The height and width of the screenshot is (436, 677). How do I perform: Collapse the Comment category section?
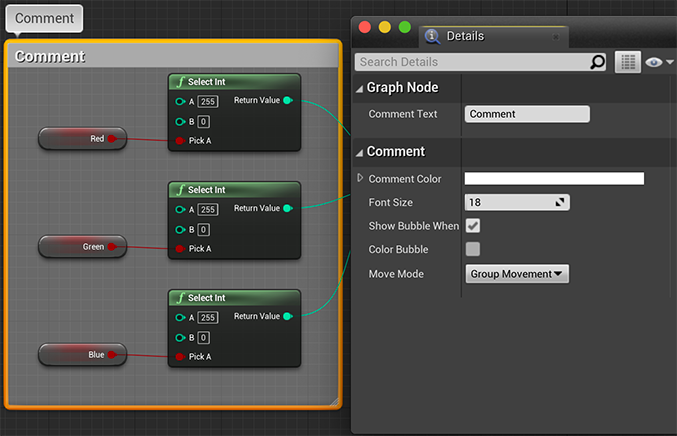point(360,152)
